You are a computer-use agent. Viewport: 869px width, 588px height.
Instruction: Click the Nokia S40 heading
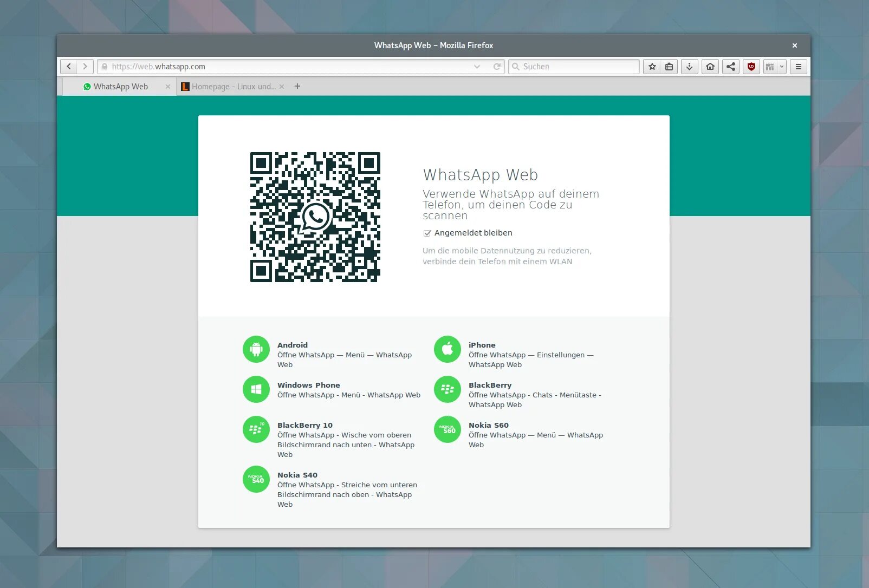point(297,475)
